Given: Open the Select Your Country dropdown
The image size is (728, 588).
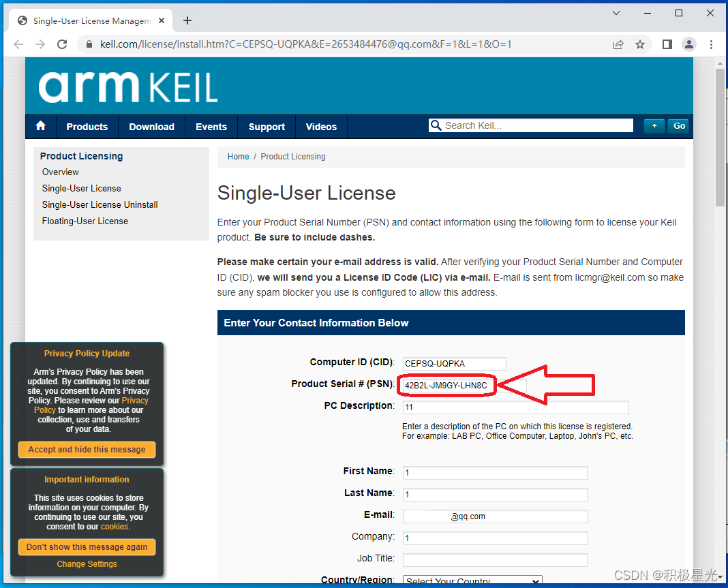Looking at the screenshot, I should 471,581.
